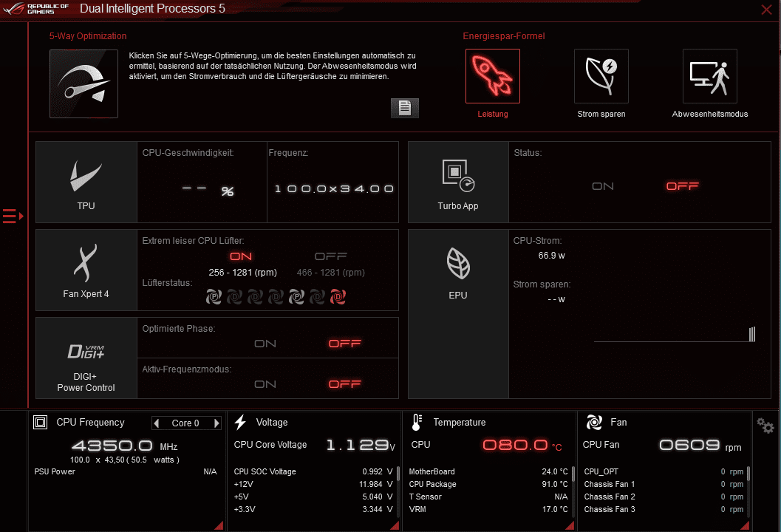Open monitoring settings gear icon

[x=765, y=426]
